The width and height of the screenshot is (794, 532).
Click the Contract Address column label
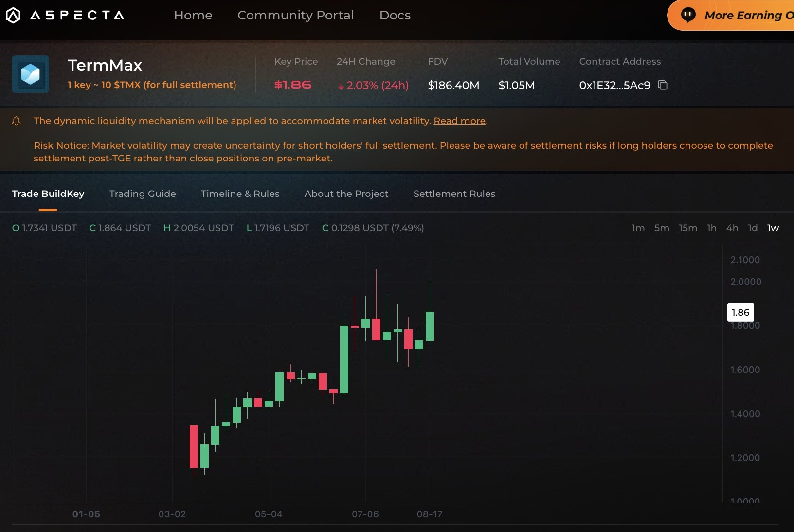click(x=620, y=61)
